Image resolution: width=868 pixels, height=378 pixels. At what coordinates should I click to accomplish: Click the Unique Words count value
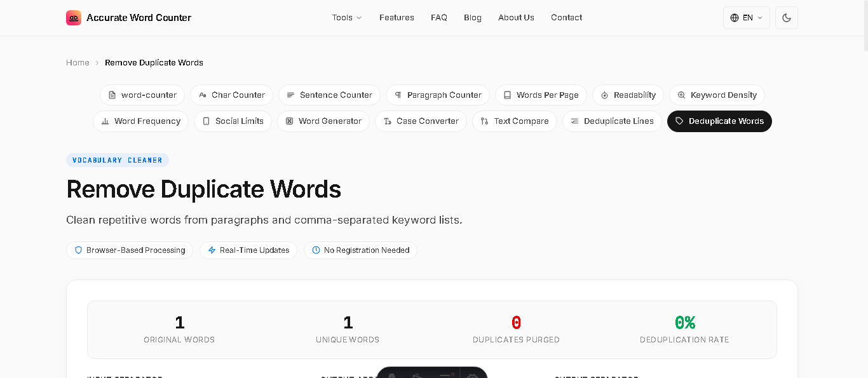[348, 323]
